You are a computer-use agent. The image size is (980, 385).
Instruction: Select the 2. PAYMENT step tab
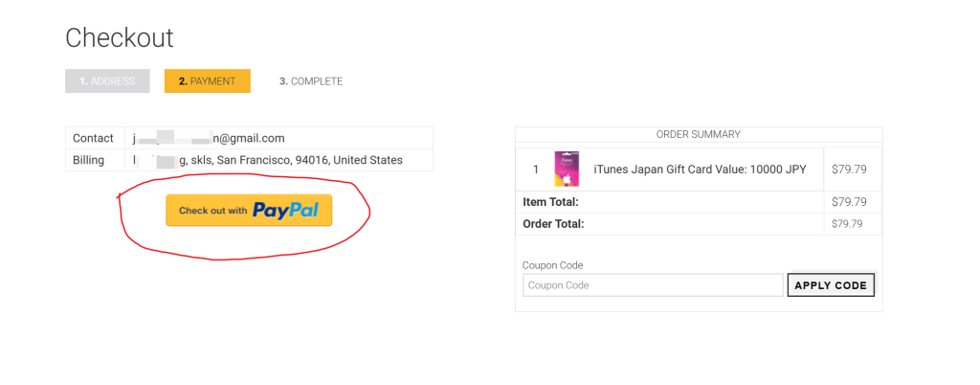(x=208, y=81)
